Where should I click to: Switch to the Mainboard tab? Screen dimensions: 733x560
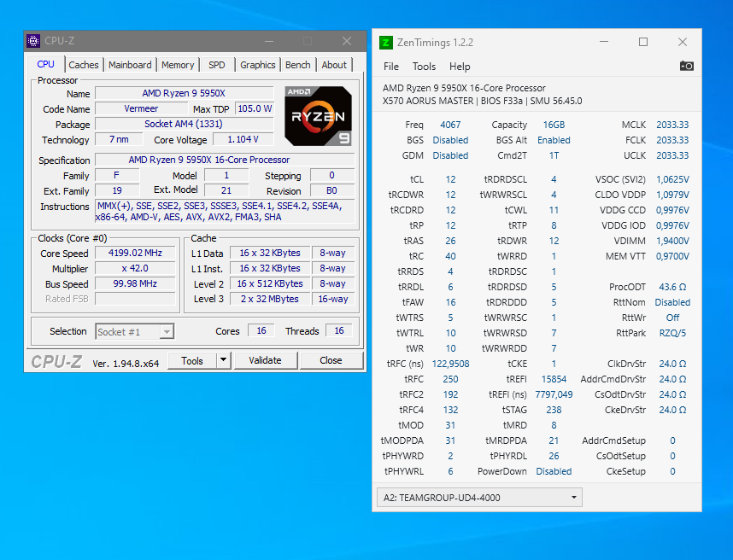130,65
